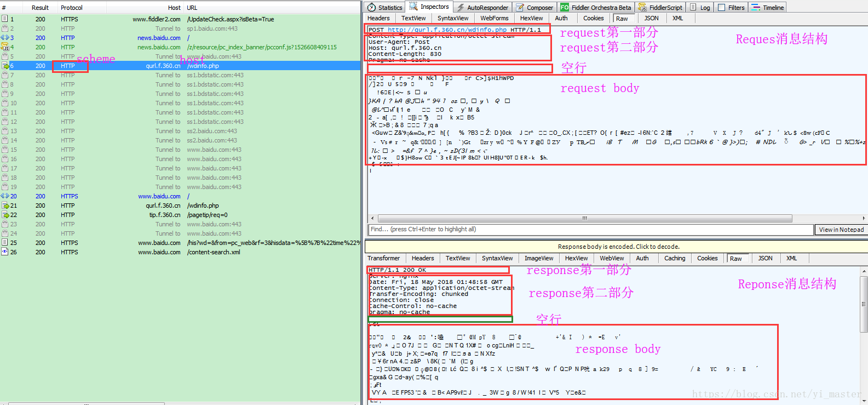Image resolution: width=868 pixels, height=405 pixels.
Task: Open the FiddlerScript tab
Action: point(660,7)
